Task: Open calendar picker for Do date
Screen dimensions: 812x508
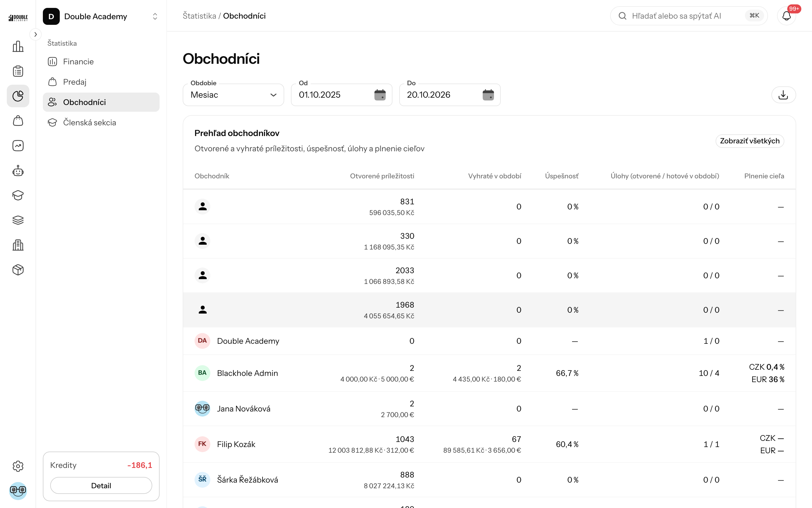Action: (488, 95)
